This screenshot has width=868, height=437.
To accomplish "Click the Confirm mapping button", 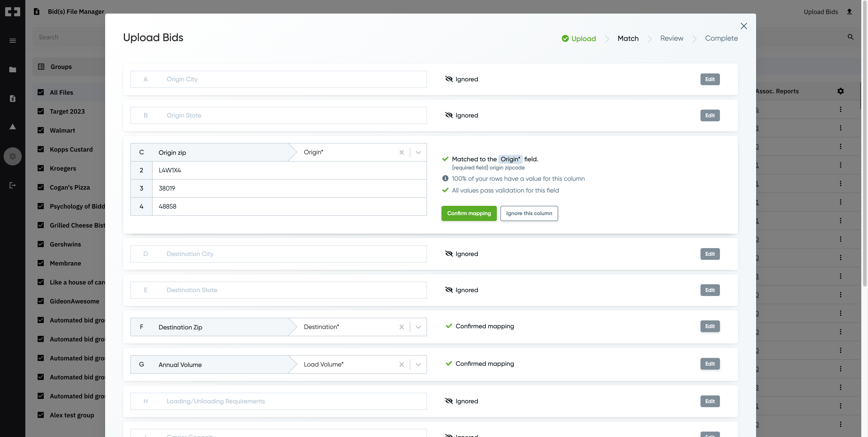I will tap(469, 213).
